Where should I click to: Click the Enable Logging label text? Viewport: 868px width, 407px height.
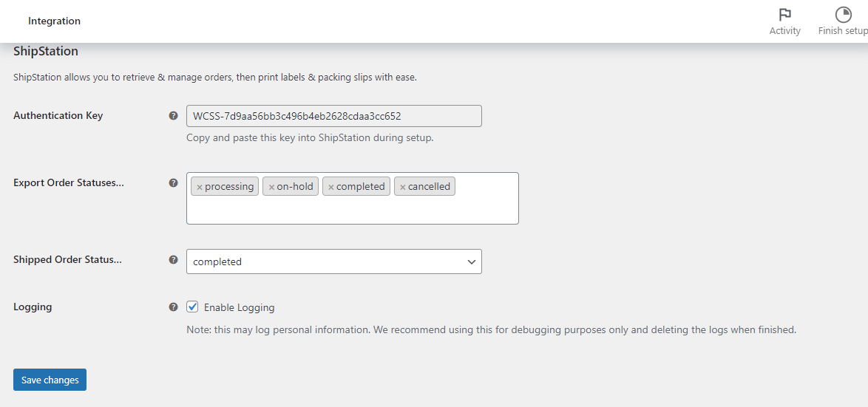click(x=239, y=307)
